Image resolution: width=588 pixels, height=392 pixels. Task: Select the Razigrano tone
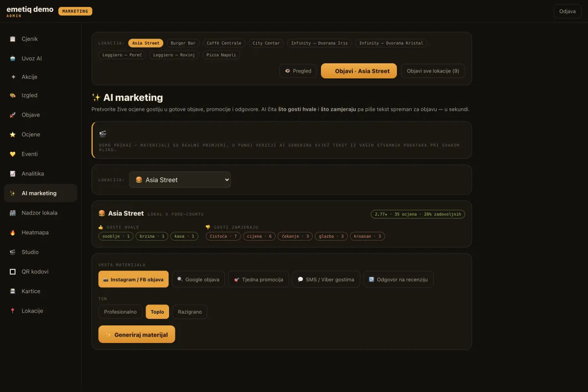190,312
